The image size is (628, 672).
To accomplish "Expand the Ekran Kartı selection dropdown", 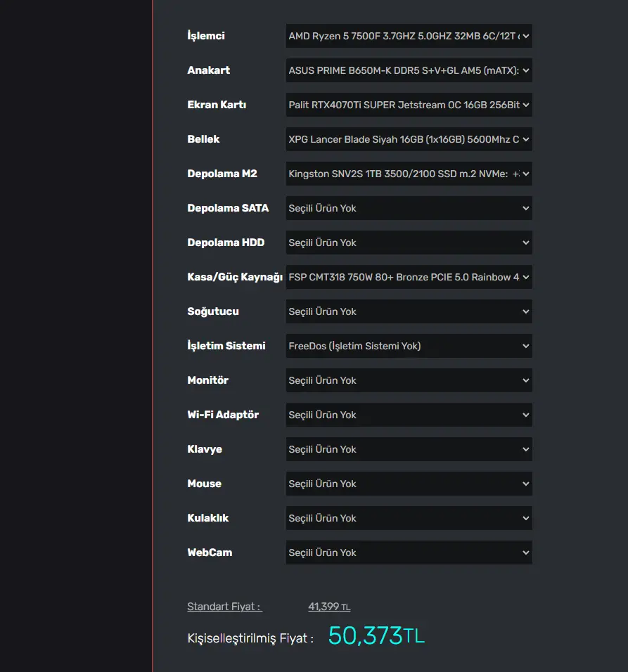I will [409, 105].
